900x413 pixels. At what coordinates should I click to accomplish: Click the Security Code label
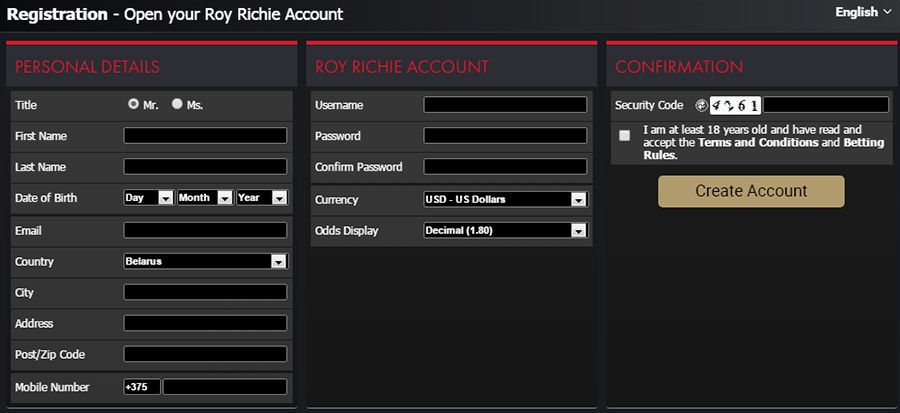649,106
